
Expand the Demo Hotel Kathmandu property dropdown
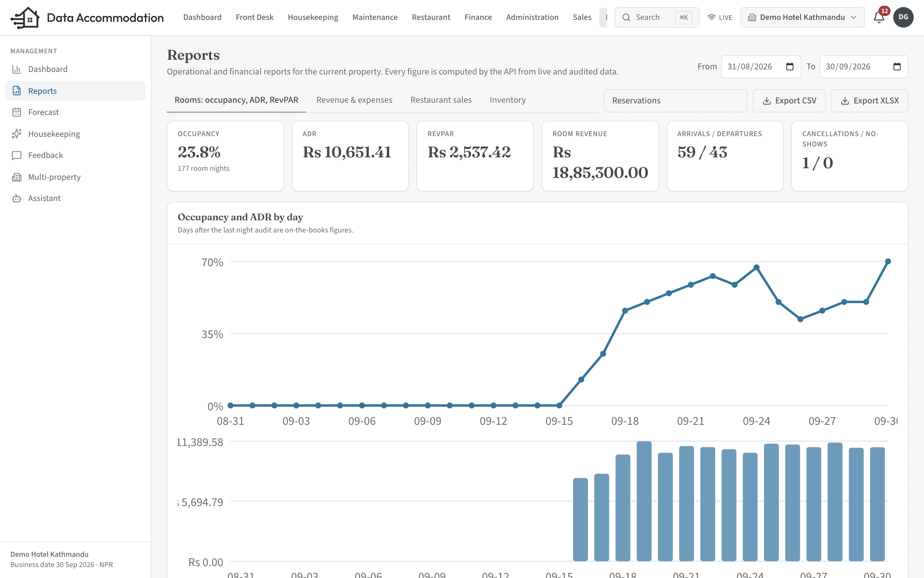point(802,17)
